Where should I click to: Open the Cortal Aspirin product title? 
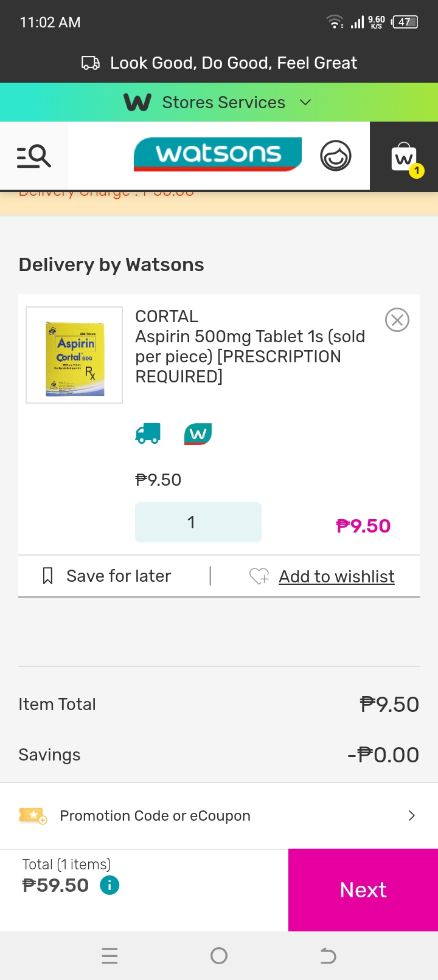click(x=250, y=347)
